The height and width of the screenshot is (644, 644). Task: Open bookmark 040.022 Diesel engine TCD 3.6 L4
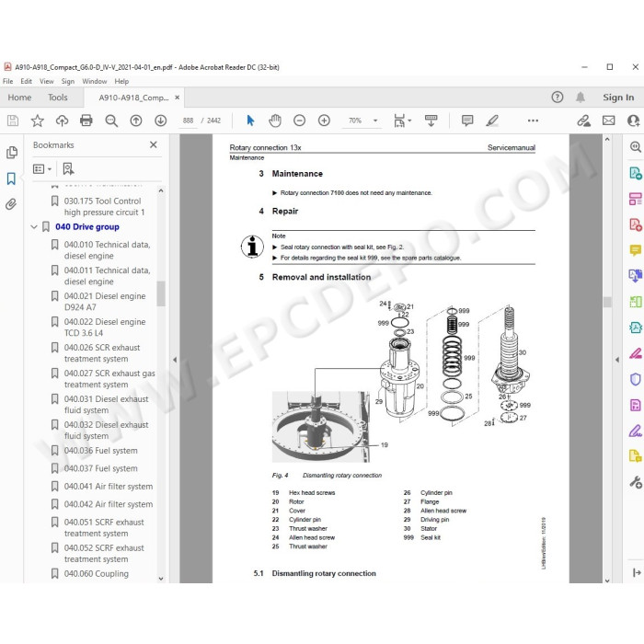105,328
